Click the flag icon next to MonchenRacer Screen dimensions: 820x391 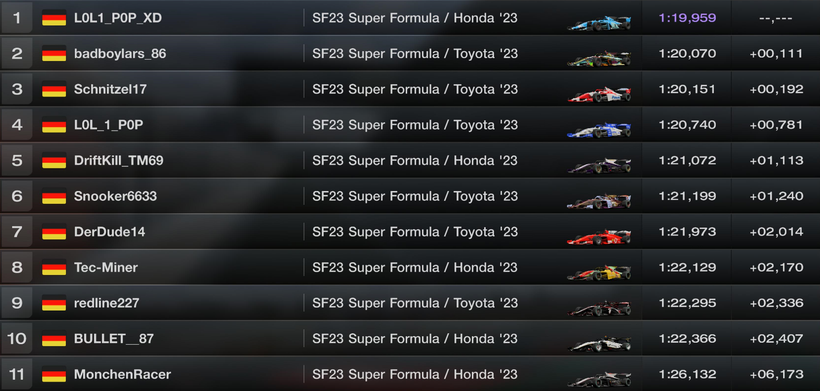click(54, 375)
